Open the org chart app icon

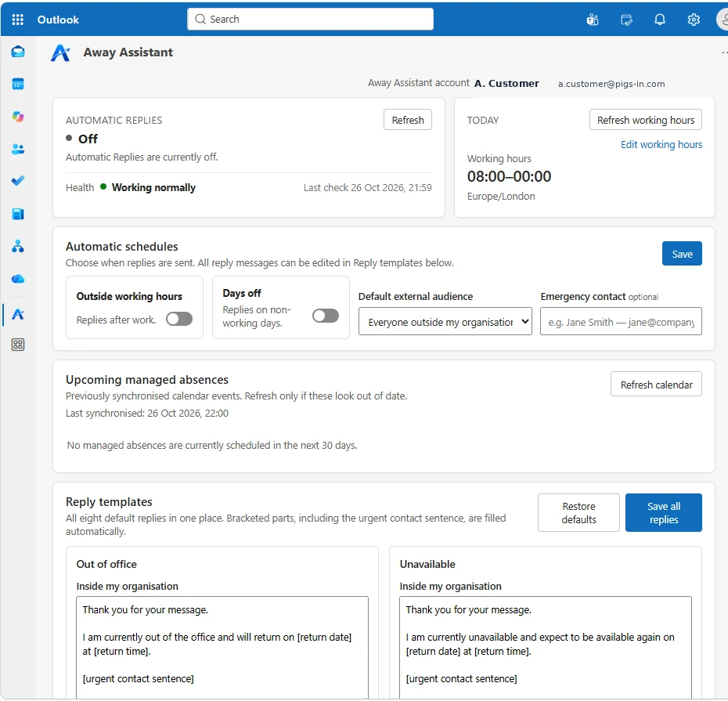click(18, 246)
